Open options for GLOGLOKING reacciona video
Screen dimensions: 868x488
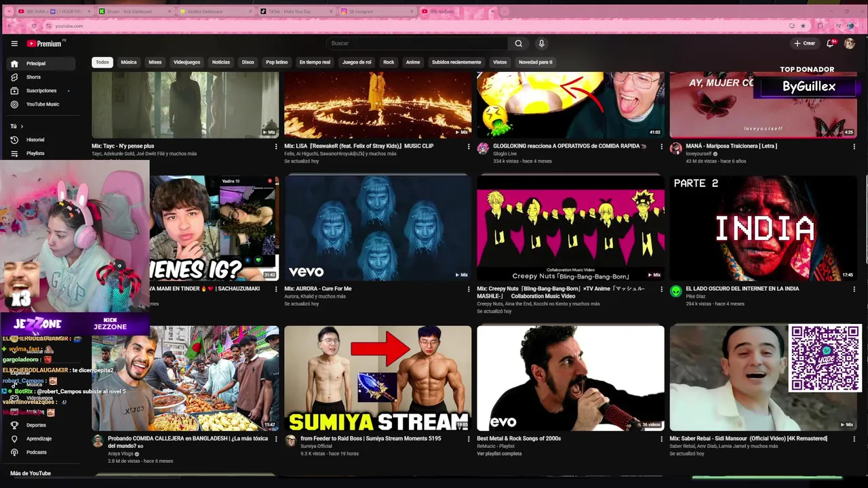click(661, 146)
